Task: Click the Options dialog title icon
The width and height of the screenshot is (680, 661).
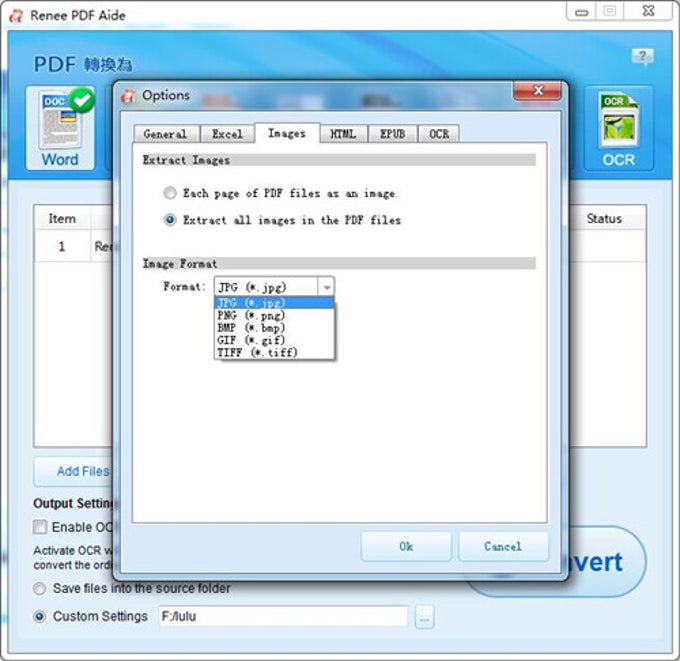Action: (128, 96)
